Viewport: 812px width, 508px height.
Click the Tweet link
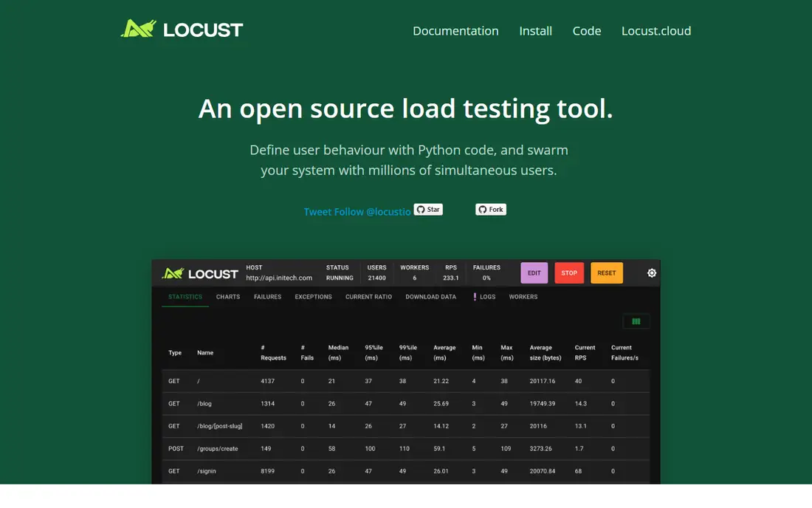click(317, 212)
